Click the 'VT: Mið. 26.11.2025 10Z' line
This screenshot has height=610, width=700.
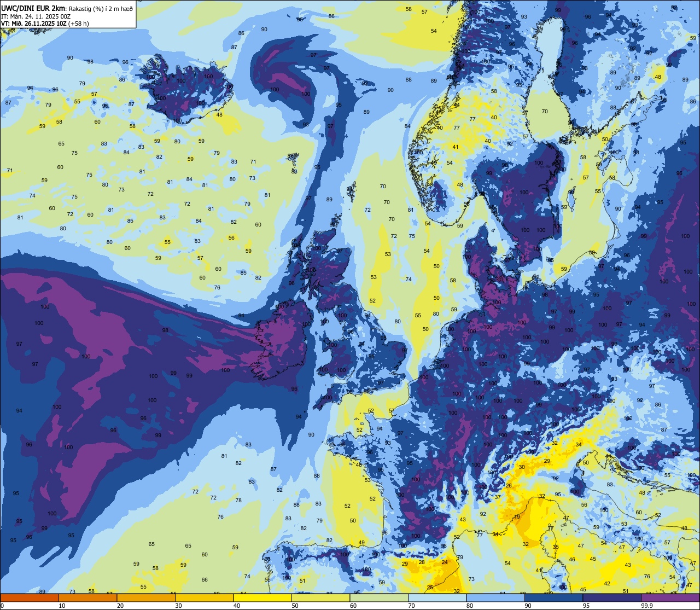coord(34,23)
